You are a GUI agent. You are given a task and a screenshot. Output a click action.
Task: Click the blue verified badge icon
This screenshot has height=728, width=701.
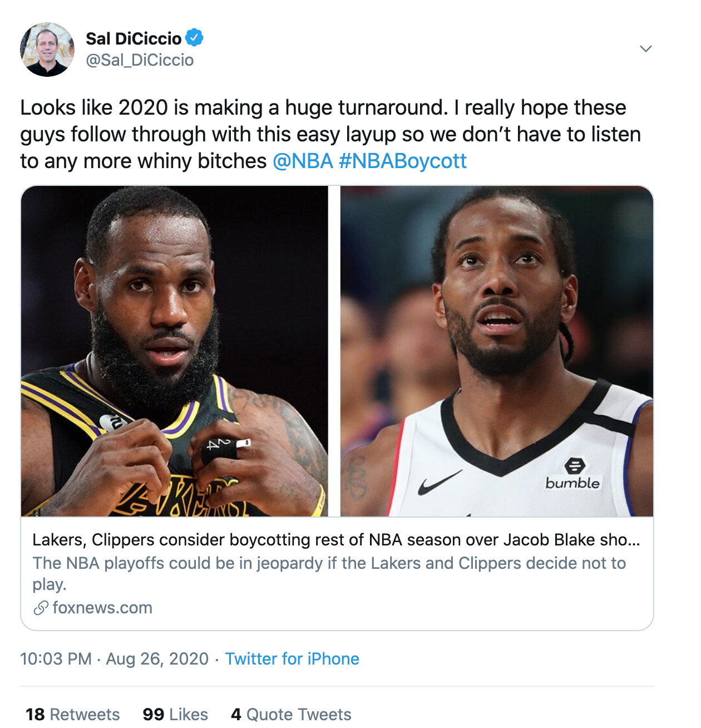(194, 38)
